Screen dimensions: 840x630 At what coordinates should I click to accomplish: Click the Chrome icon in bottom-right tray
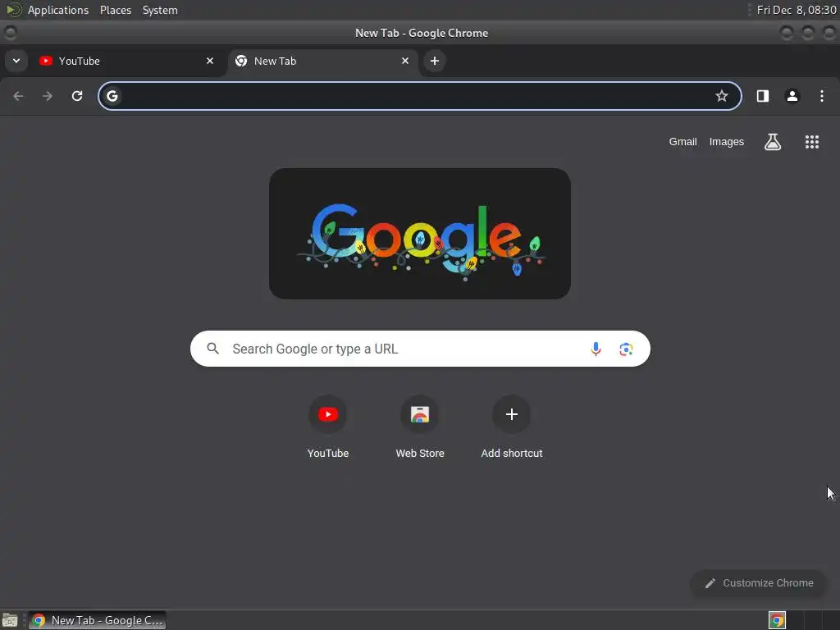[x=777, y=620]
